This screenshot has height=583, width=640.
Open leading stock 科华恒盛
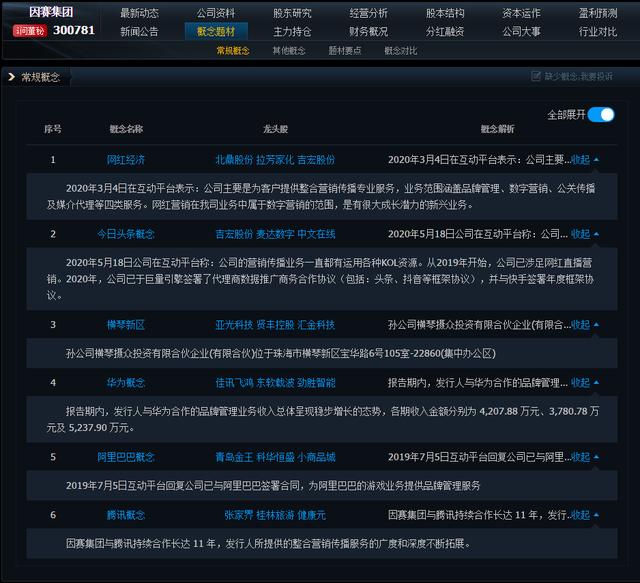pos(275,457)
